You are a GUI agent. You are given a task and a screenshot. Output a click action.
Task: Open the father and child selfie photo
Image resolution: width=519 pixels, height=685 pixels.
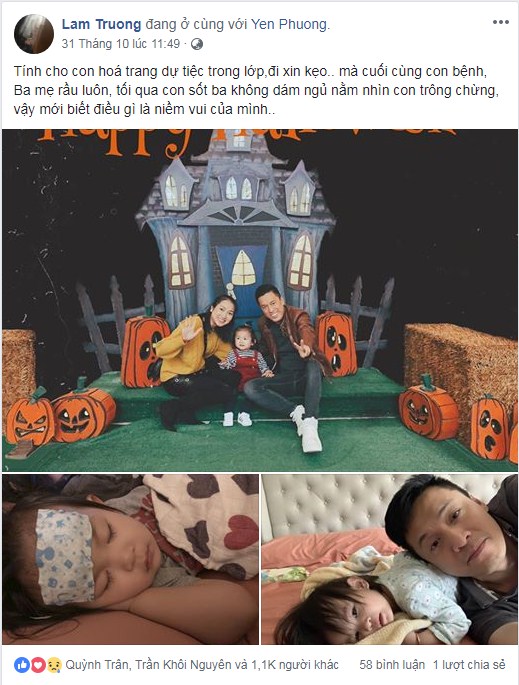pos(389,559)
